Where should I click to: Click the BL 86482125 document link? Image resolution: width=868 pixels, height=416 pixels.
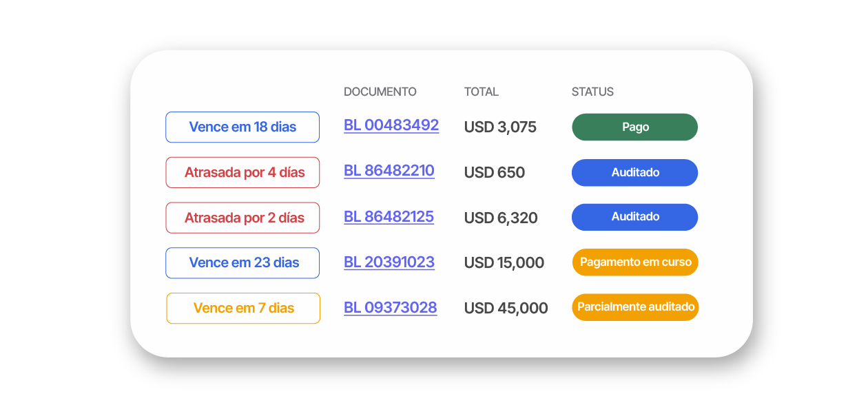click(x=389, y=217)
